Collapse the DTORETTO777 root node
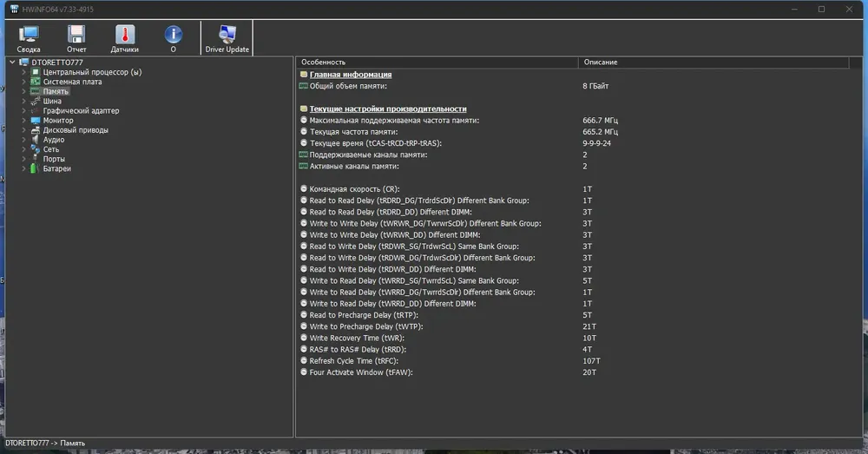 [x=12, y=62]
